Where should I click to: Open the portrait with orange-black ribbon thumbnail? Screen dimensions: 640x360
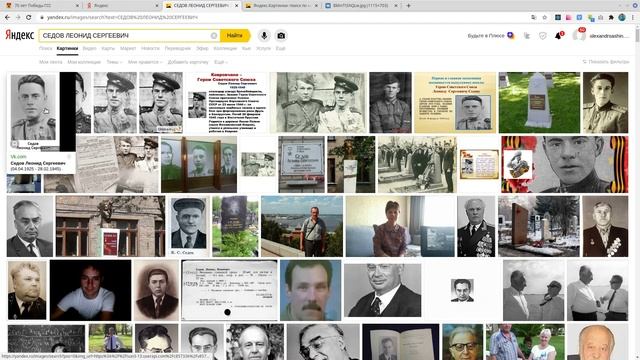[x=564, y=164]
